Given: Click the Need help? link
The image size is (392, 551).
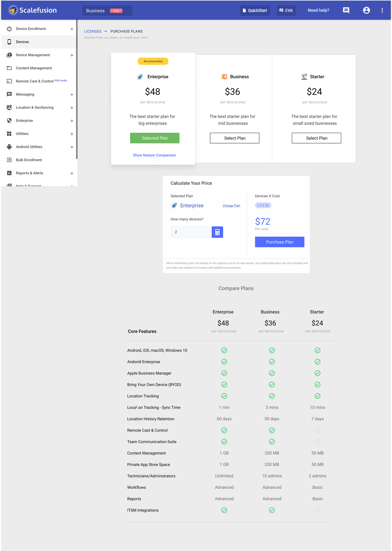Looking at the screenshot, I should point(318,10).
